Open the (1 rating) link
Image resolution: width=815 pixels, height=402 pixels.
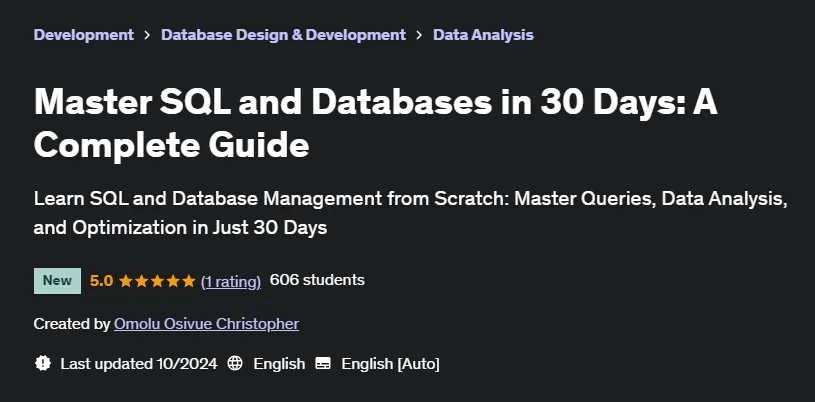pyautogui.click(x=231, y=281)
